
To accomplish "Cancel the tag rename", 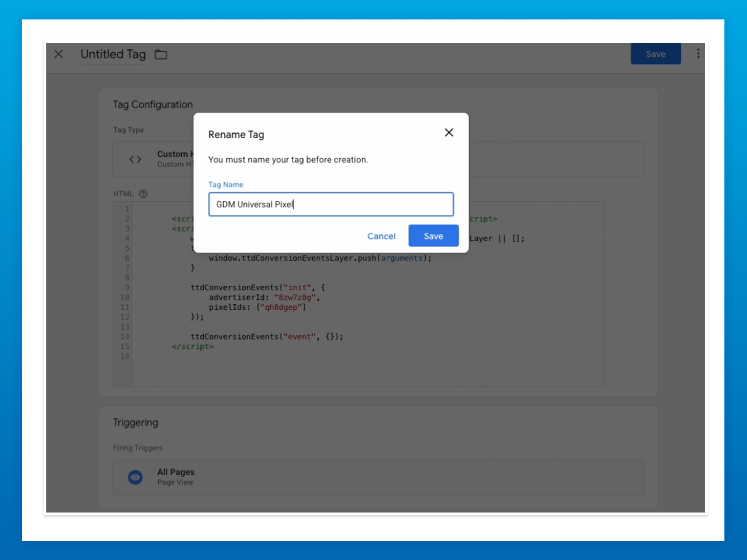I will pos(381,236).
